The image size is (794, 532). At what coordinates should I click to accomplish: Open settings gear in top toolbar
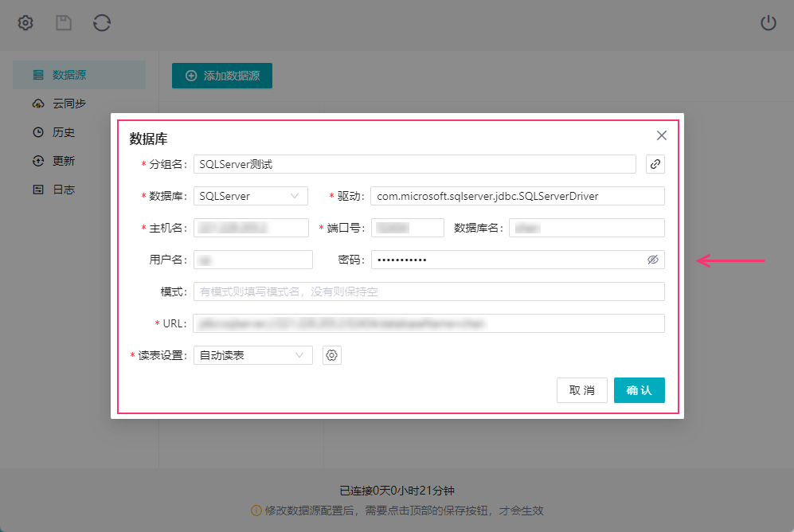25,23
